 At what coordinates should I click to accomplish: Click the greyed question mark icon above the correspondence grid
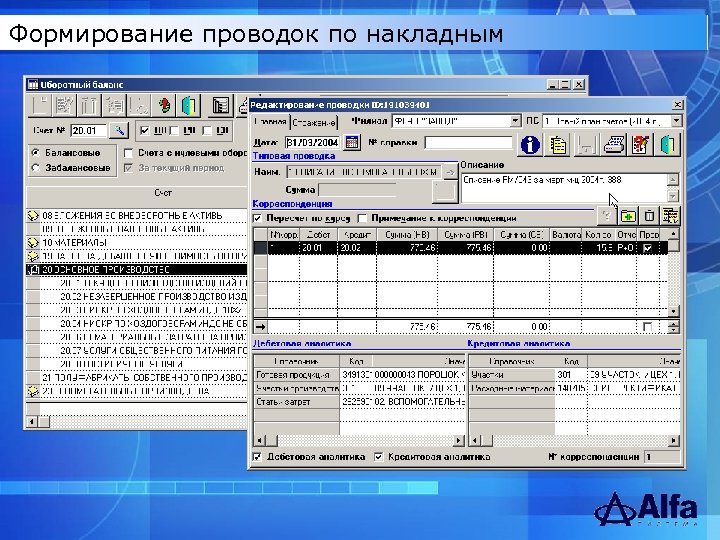click(x=606, y=215)
